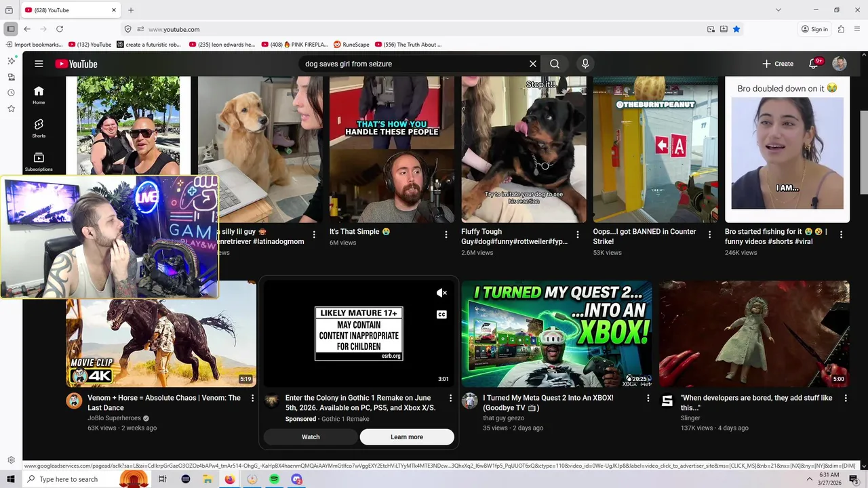
Task: Click the Watch button on the ad
Action: [x=311, y=437]
